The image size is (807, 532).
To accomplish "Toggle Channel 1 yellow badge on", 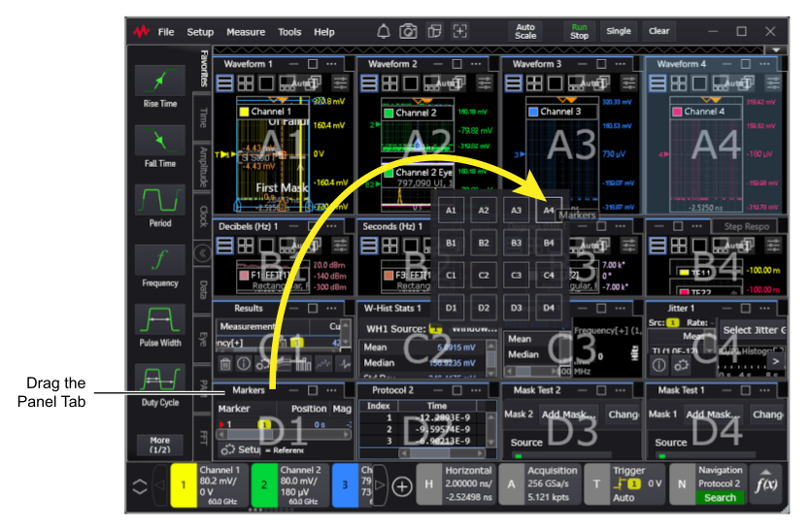I will (x=184, y=484).
